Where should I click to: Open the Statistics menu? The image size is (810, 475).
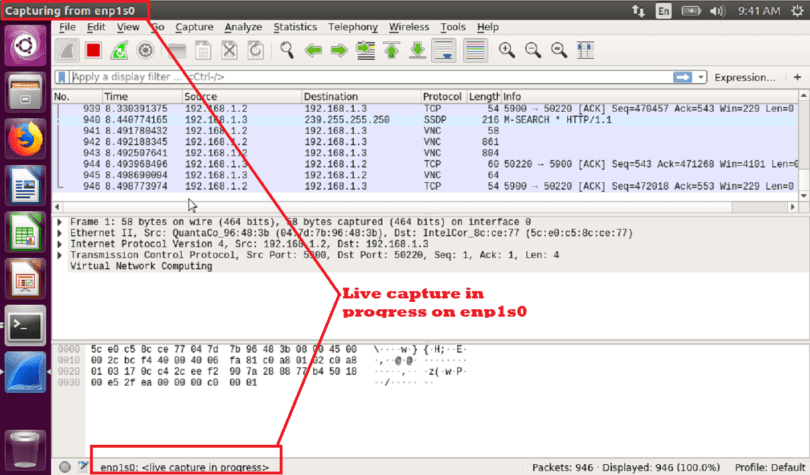[295, 27]
